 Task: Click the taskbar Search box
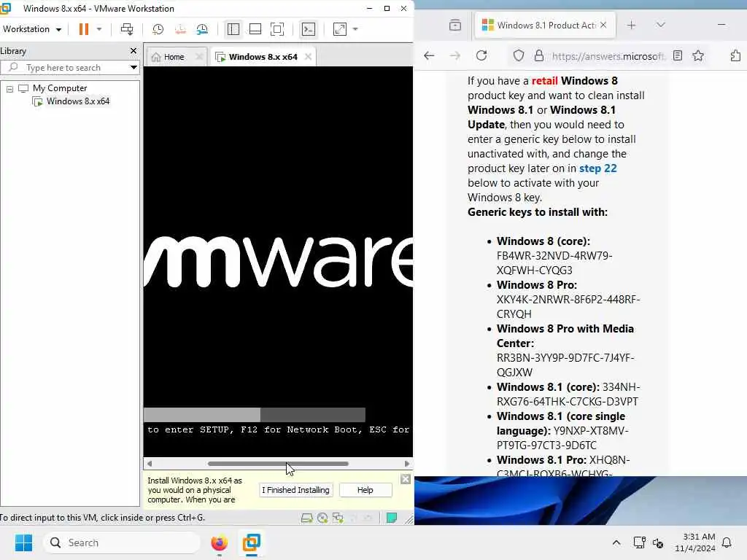point(122,542)
